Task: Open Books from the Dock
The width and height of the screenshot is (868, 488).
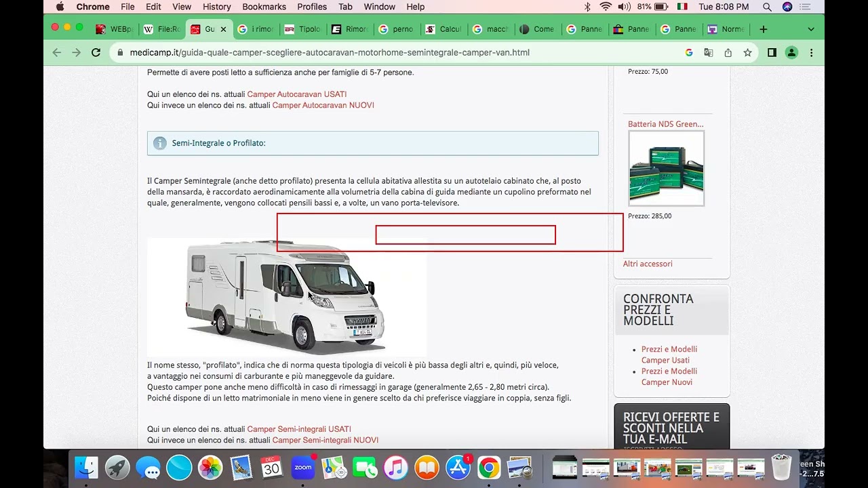Action: pos(427,468)
